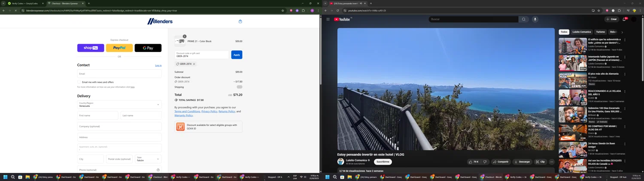
Task: Pay with PayPal express button
Action: (x=119, y=48)
